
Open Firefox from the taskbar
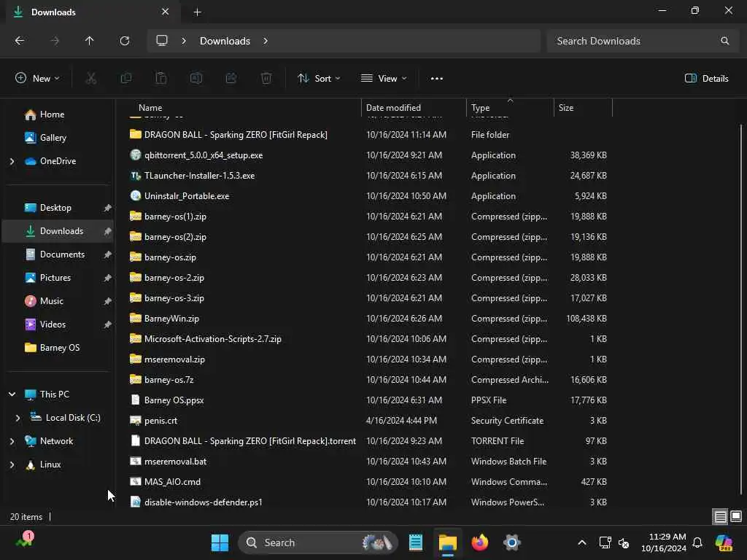[x=480, y=542]
